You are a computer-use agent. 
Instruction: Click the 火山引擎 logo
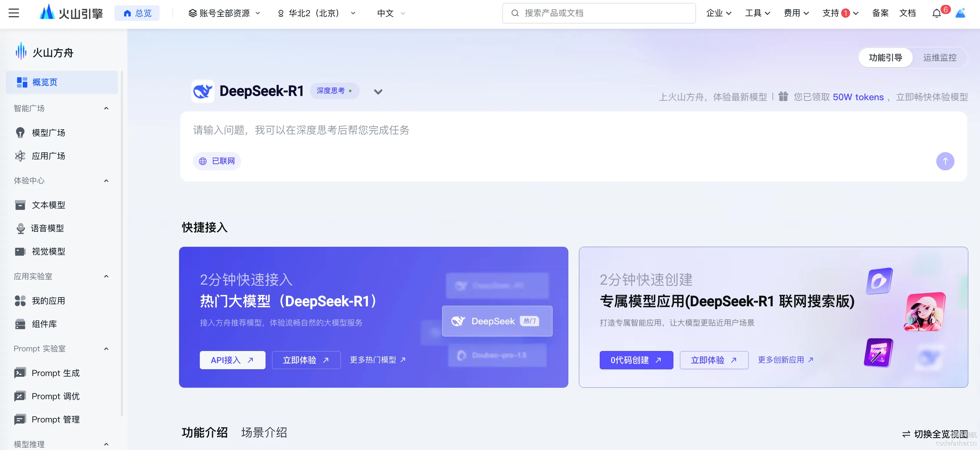pos(71,13)
